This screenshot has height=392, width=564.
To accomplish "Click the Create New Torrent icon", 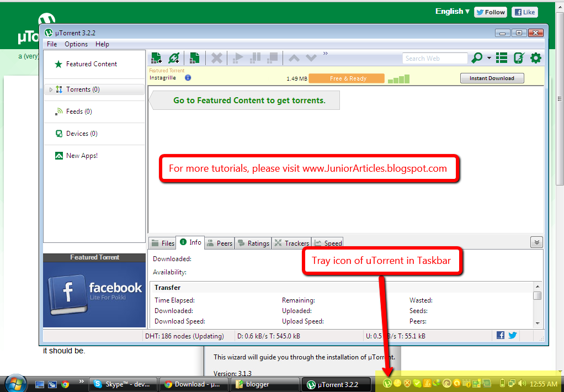I will click(195, 57).
